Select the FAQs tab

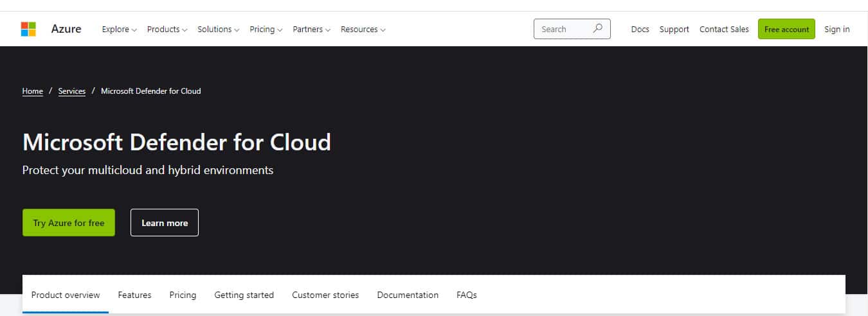467,295
